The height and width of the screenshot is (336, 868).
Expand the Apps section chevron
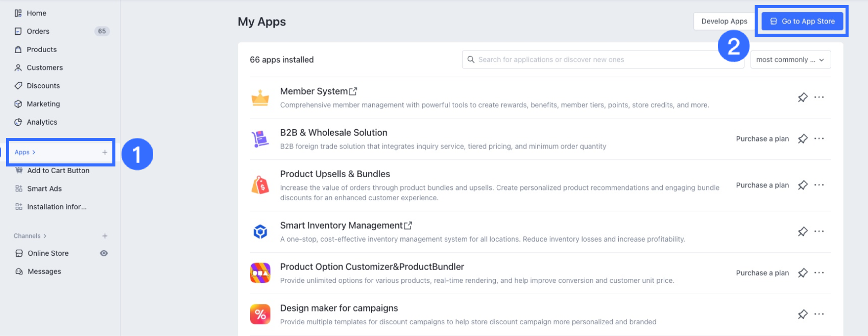pyautogui.click(x=34, y=152)
